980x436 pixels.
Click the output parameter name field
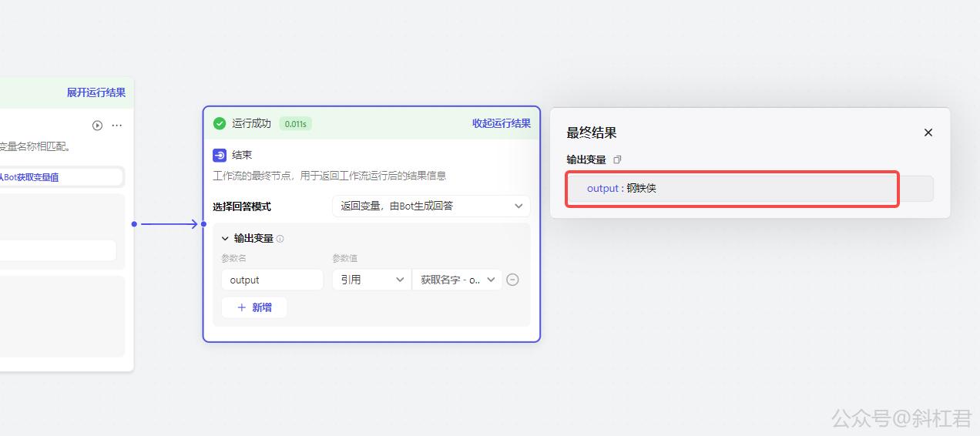(x=272, y=280)
